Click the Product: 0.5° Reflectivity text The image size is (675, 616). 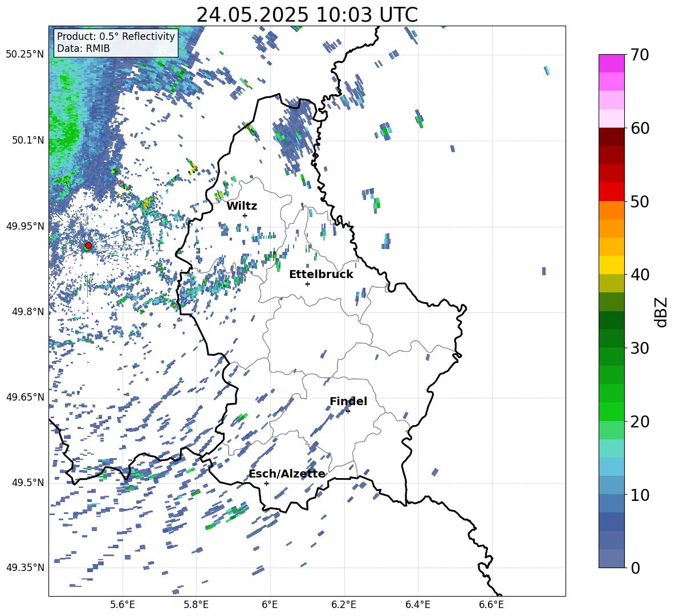[116, 36]
